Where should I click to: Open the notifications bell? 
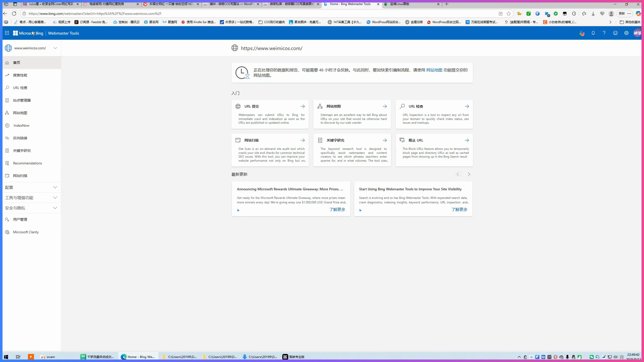[x=593, y=33]
